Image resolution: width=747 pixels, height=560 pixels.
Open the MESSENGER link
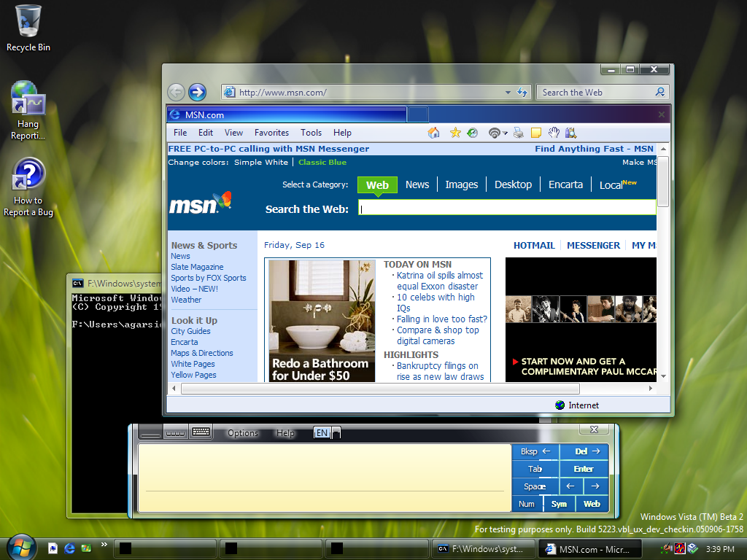(x=594, y=245)
